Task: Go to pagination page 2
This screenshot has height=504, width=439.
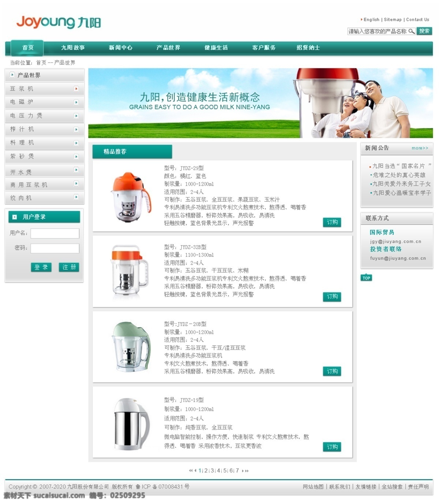Action: click(x=206, y=471)
